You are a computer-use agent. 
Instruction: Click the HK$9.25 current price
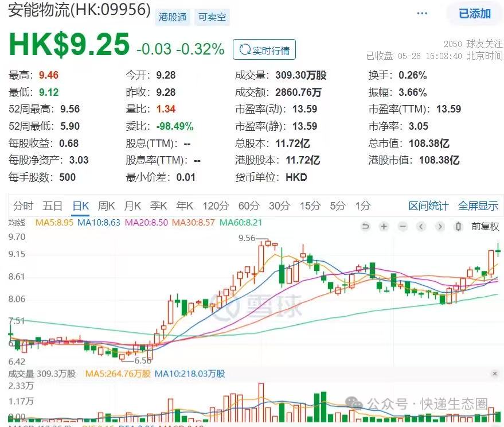click(x=69, y=44)
